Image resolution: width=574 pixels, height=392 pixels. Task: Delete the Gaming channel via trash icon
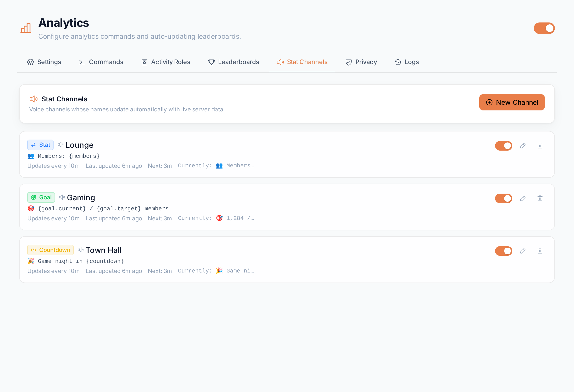point(540,198)
